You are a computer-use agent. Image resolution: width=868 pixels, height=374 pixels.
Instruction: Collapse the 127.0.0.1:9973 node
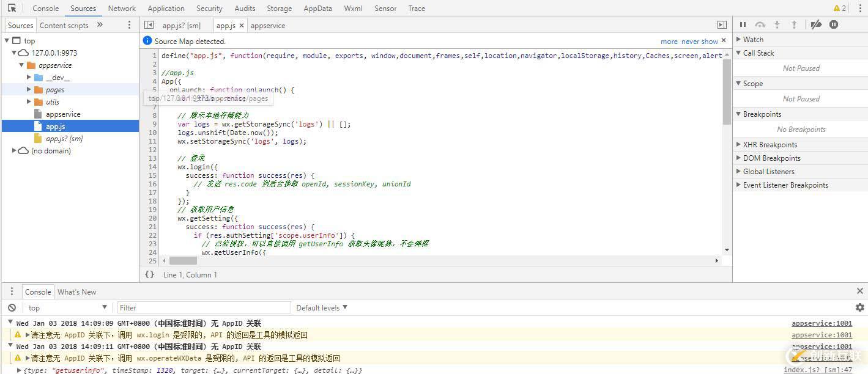14,53
